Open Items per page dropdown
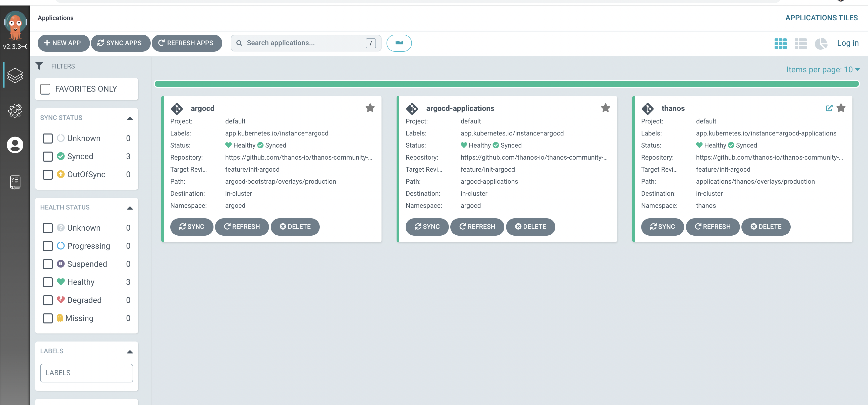868x405 pixels. 823,70
